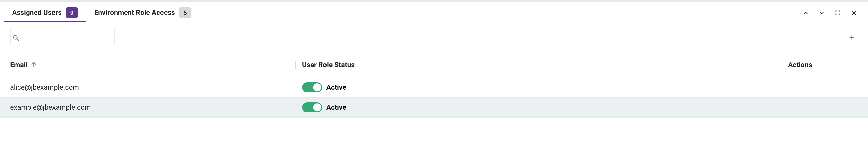Click the Email ascending sort arrow
The image size is (868, 161).
point(34,65)
